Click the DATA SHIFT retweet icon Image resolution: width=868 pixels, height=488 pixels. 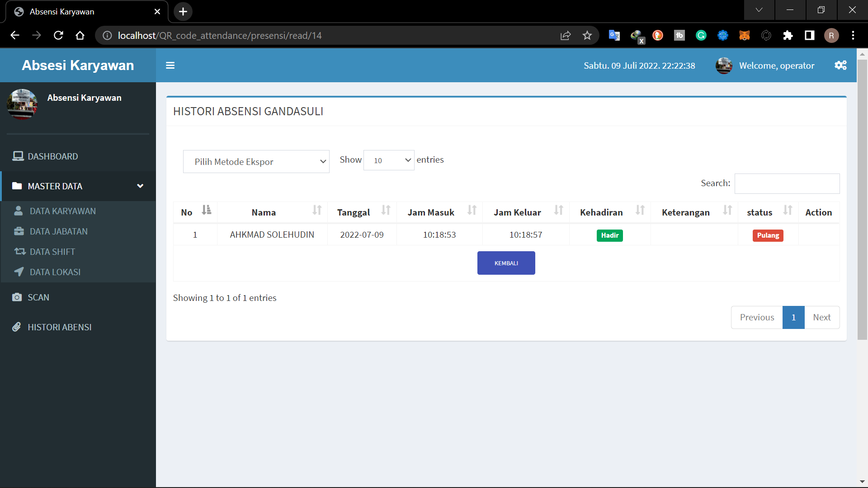pos(20,251)
